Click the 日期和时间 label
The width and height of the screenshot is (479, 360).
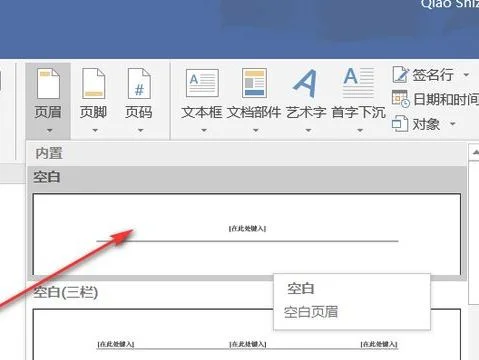point(446,99)
